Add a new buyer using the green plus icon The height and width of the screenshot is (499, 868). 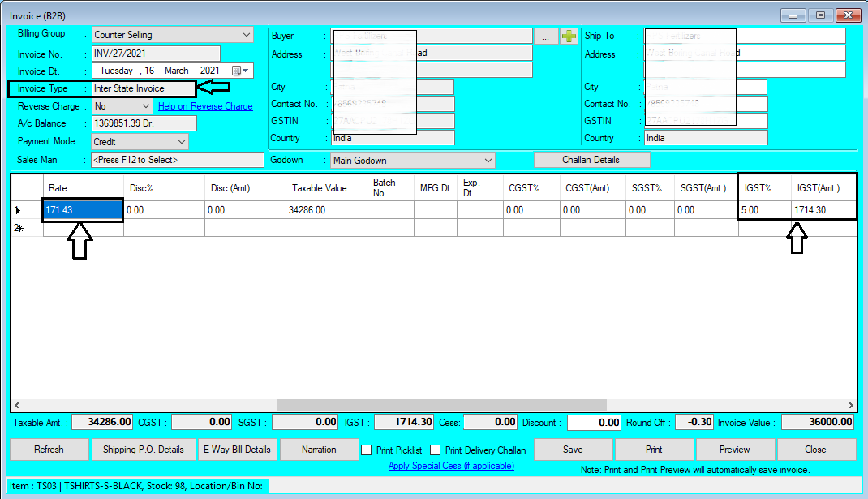coord(568,35)
